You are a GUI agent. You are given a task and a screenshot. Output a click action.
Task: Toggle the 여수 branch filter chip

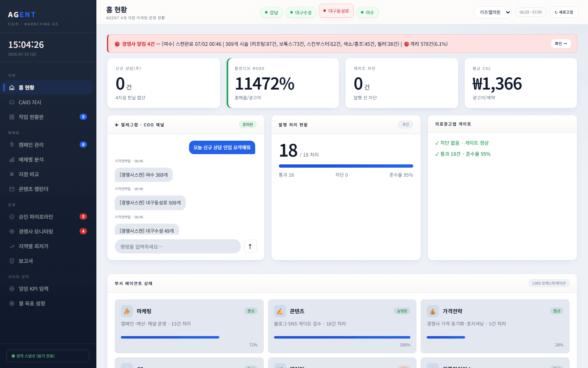(x=367, y=12)
